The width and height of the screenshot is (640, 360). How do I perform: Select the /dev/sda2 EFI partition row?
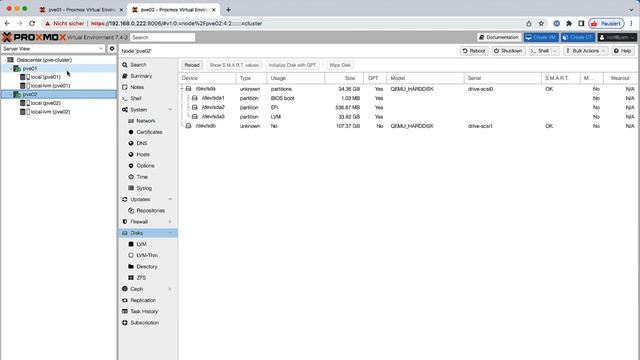coord(408,107)
